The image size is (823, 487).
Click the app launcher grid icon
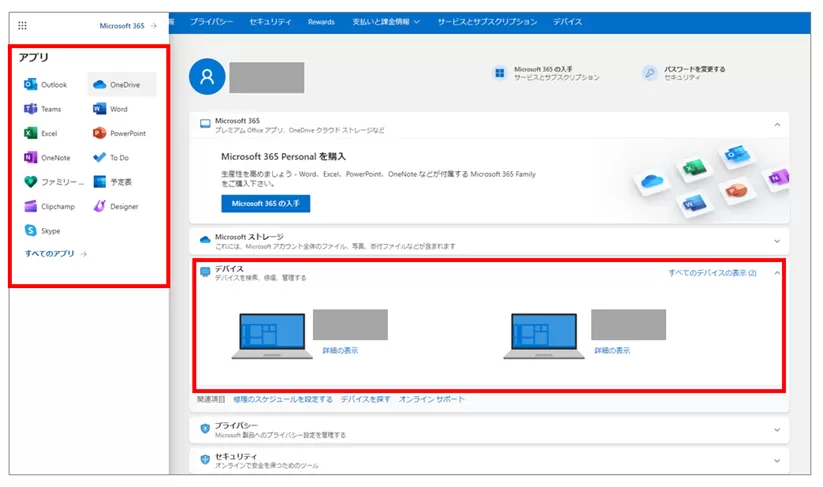[23, 26]
